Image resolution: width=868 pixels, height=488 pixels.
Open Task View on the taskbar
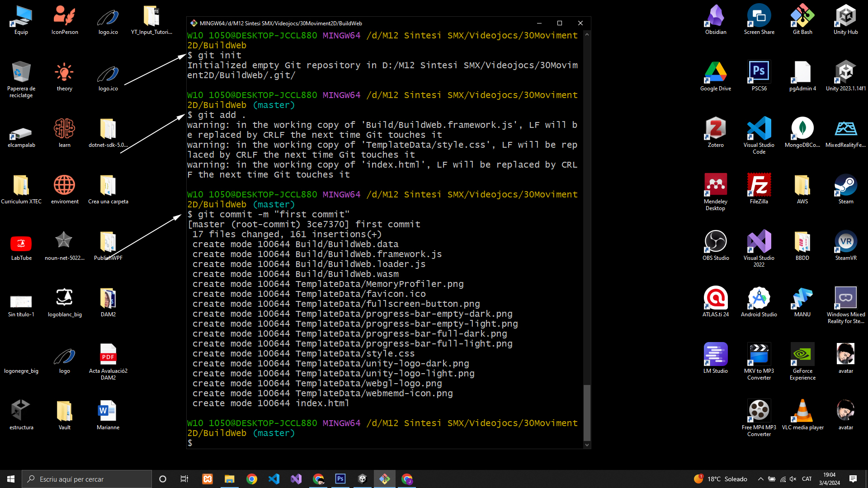(x=184, y=479)
